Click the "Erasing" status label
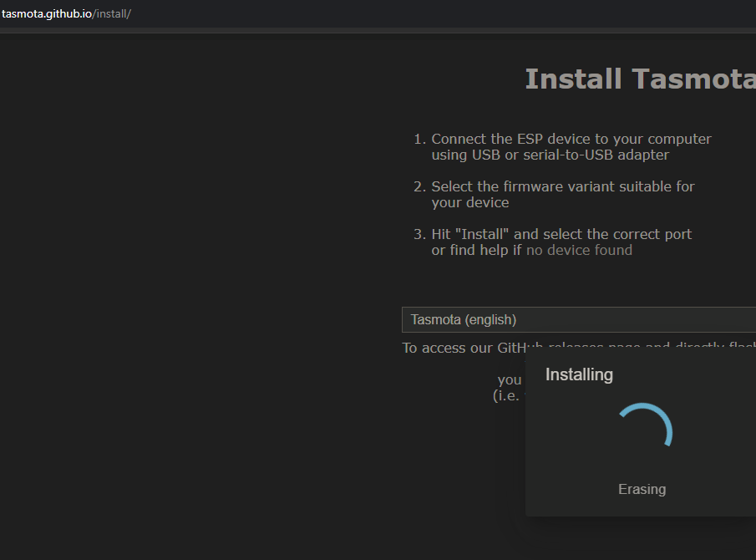Screen dimensions: 756x560 (642, 489)
